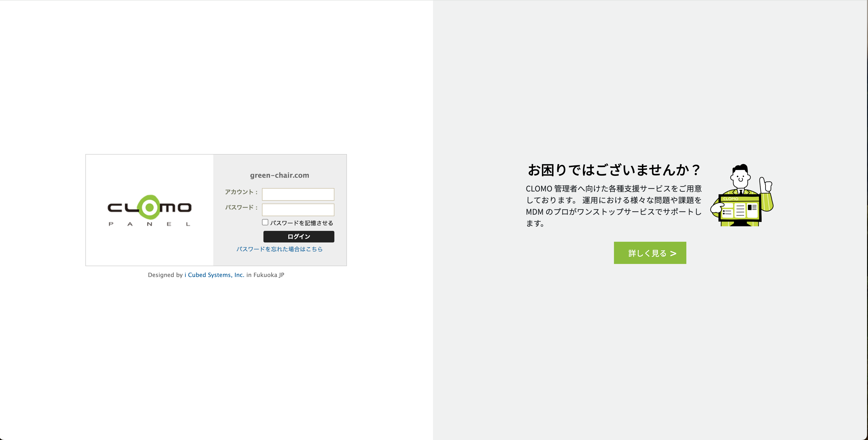Click the アカウント： label
The width and height of the screenshot is (868, 440).
tap(241, 192)
